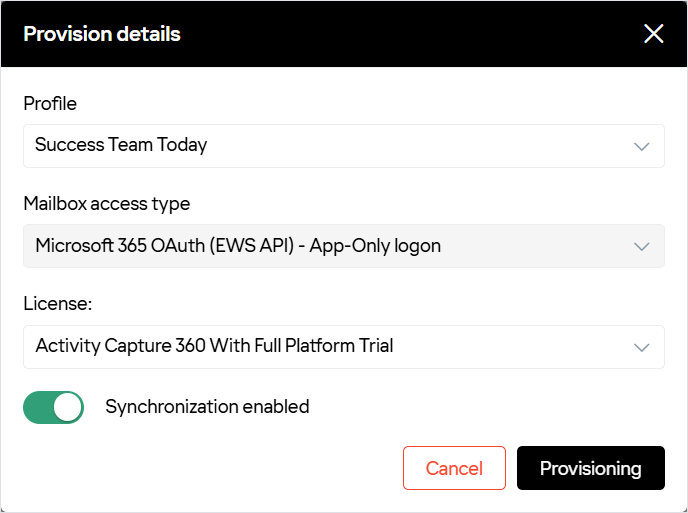Click the Cancel button
This screenshot has height=513, width=688.
pyautogui.click(x=454, y=468)
